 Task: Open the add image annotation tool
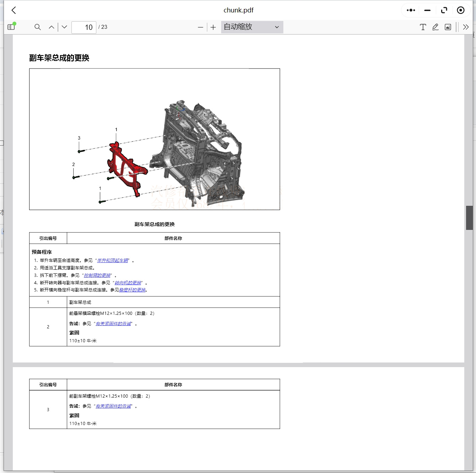tap(448, 27)
